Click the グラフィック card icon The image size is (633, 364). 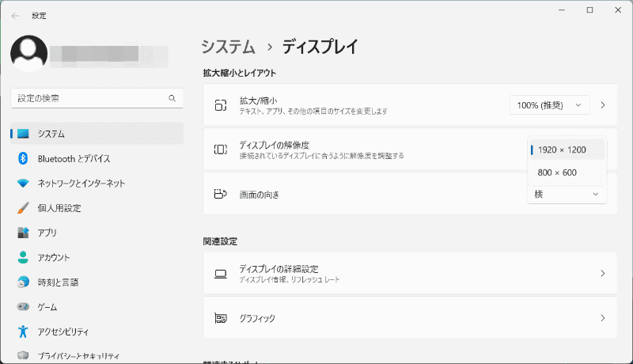pos(221,318)
